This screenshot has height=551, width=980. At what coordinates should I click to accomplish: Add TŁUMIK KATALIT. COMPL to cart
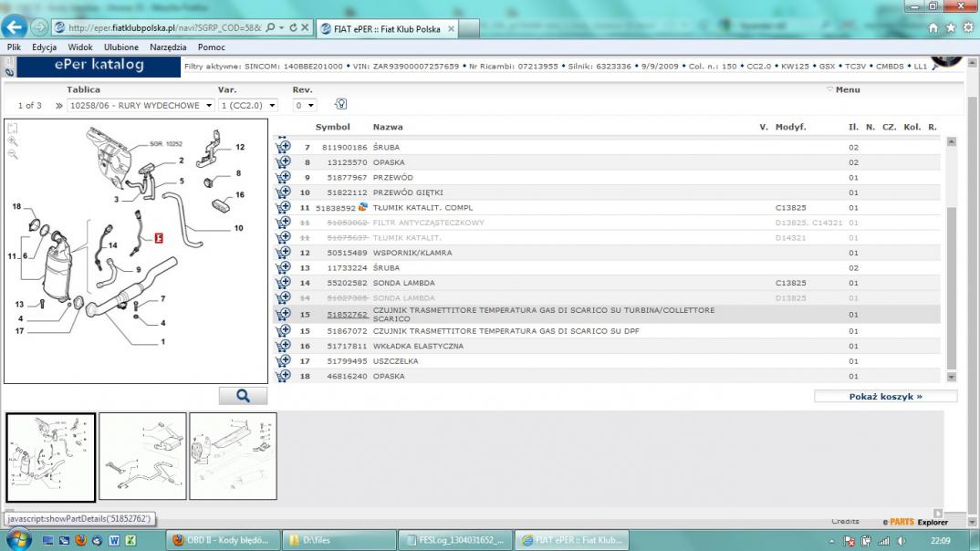coord(283,207)
